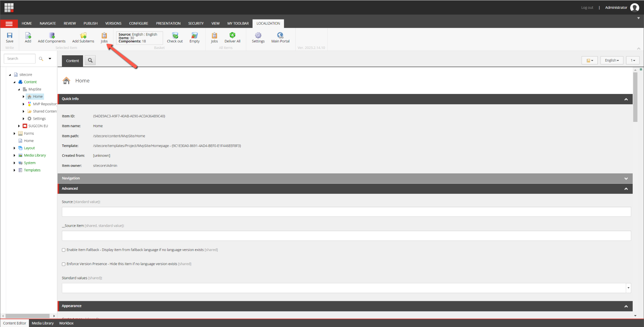Collapse the Advanced section
This screenshot has height=327, width=644.
(626, 189)
